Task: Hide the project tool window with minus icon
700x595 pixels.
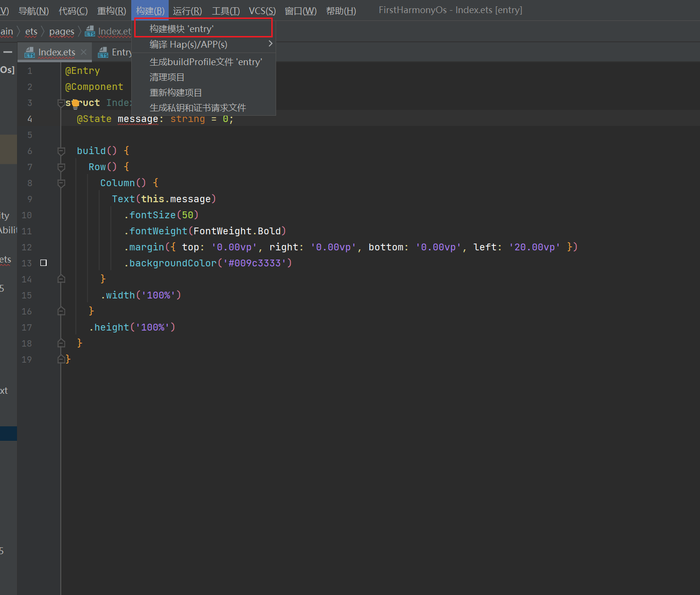Action: click(x=8, y=52)
